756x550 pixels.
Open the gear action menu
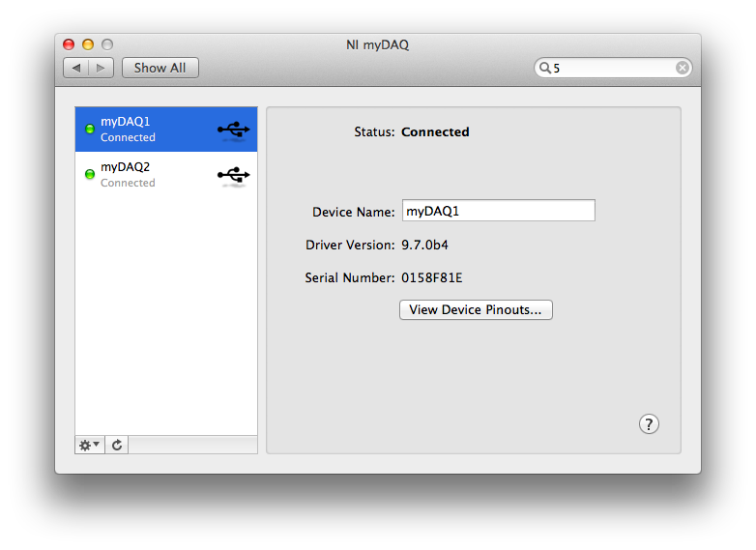(x=89, y=445)
